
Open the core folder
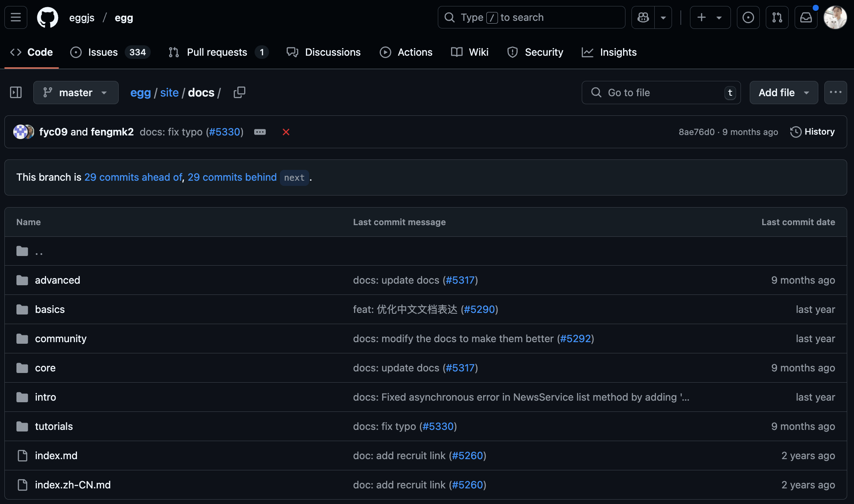pyautogui.click(x=45, y=368)
